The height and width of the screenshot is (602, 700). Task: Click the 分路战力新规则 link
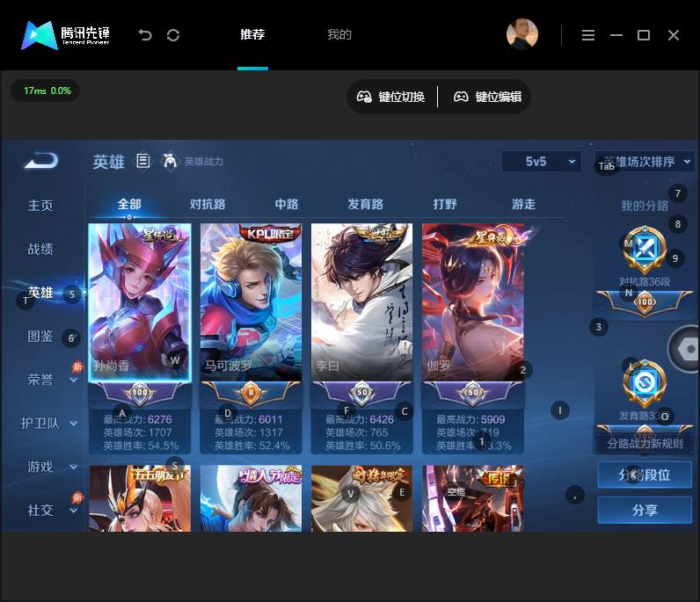tap(645, 444)
